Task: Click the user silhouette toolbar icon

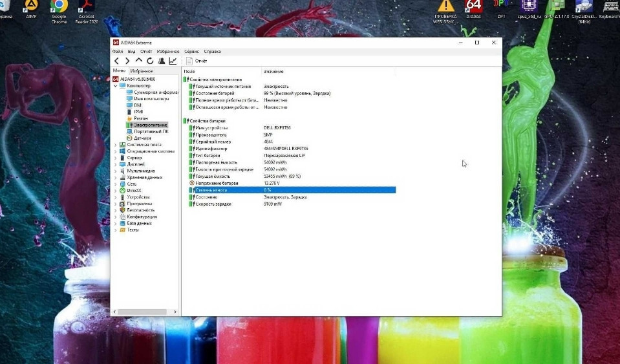Action: (161, 61)
